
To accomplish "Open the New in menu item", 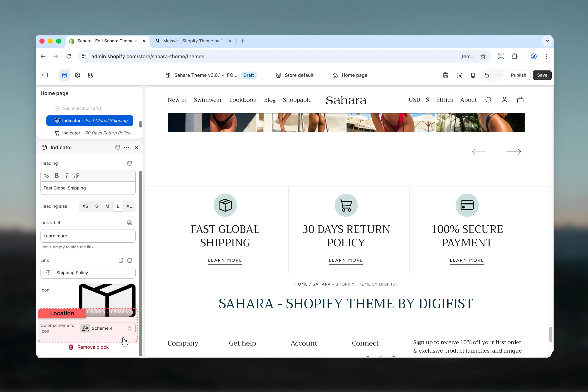I will coord(177,100).
